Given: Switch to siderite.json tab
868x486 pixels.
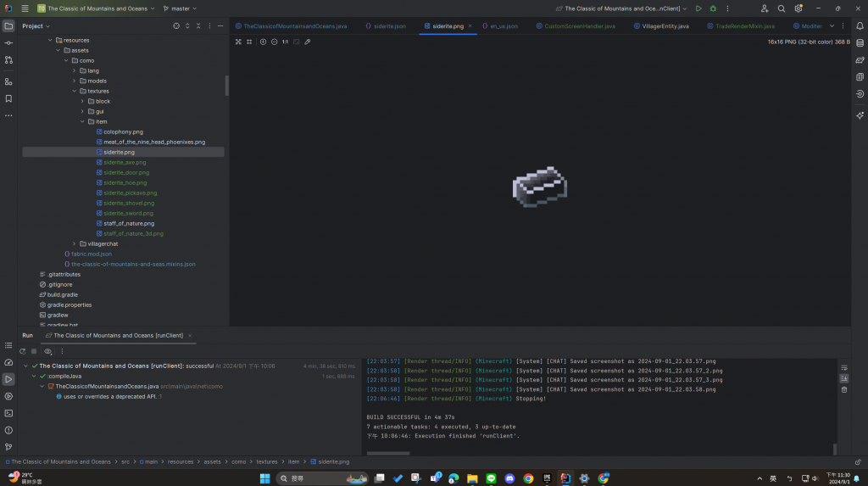Looking at the screenshot, I should click(x=386, y=26).
